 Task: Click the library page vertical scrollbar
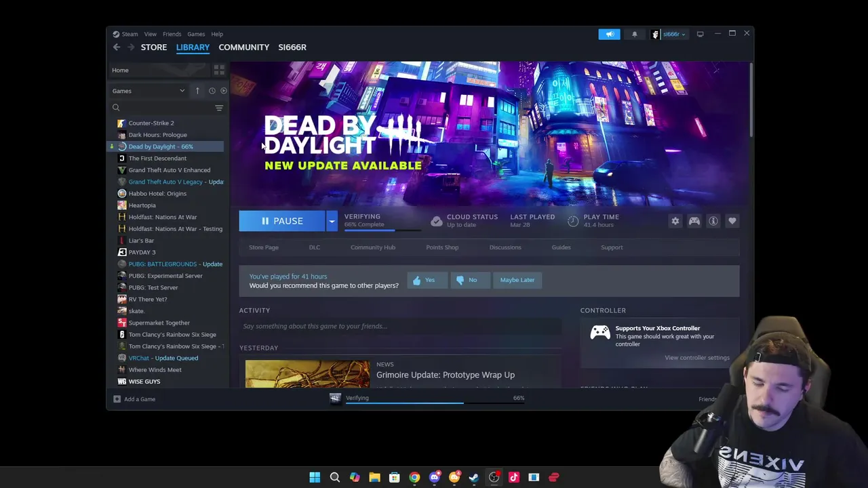click(751, 100)
